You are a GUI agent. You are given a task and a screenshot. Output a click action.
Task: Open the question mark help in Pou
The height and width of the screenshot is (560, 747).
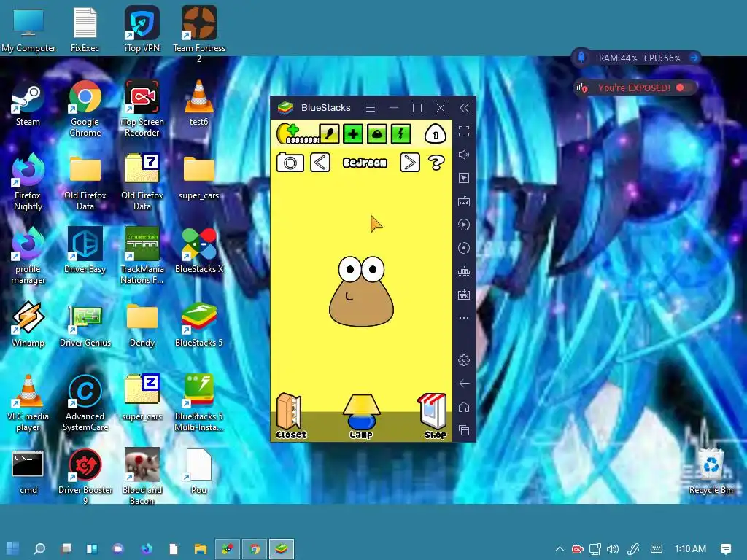coord(436,163)
